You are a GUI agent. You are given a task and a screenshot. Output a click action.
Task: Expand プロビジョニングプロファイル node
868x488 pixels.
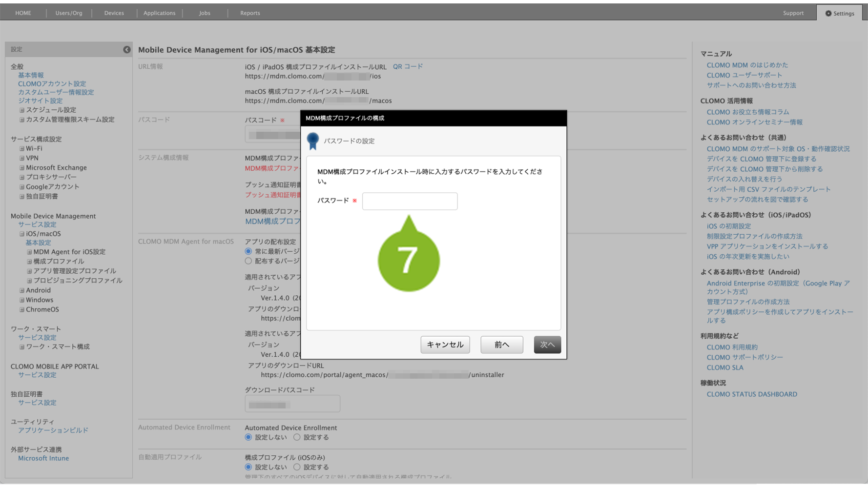coord(29,281)
